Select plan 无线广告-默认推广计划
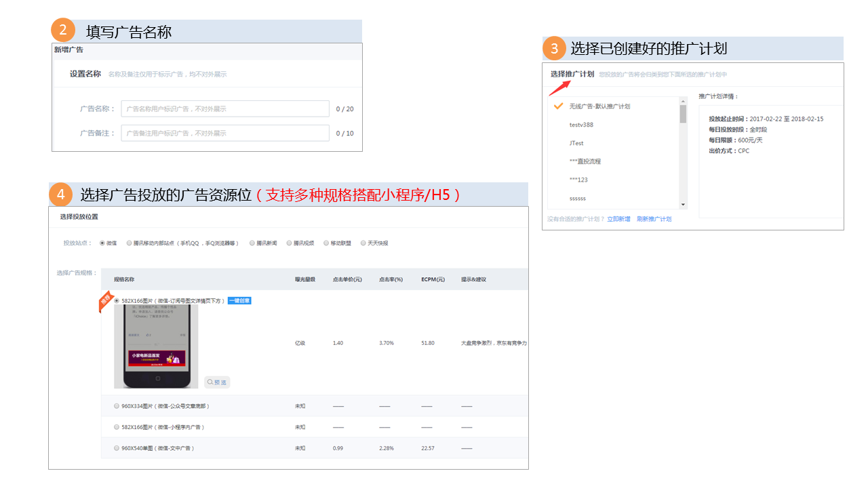The height and width of the screenshot is (488, 868). pyautogui.click(x=599, y=106)
